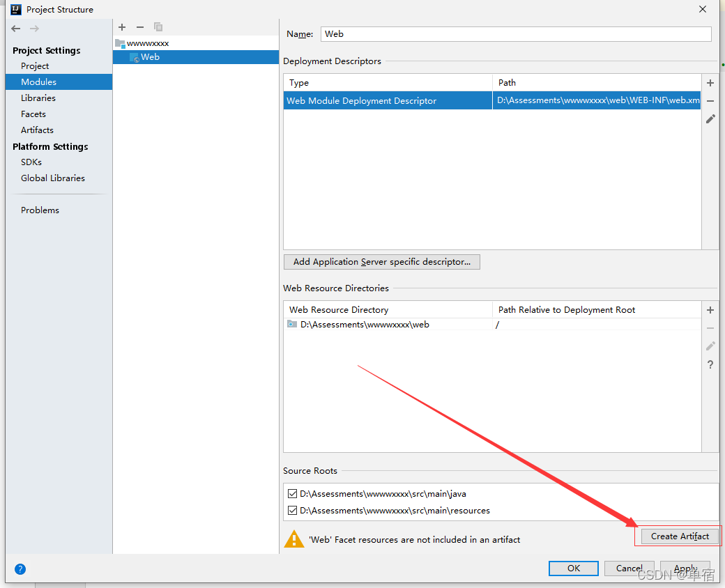
Task: Open the Facets settings page
Action: click(x=59, y=114)
